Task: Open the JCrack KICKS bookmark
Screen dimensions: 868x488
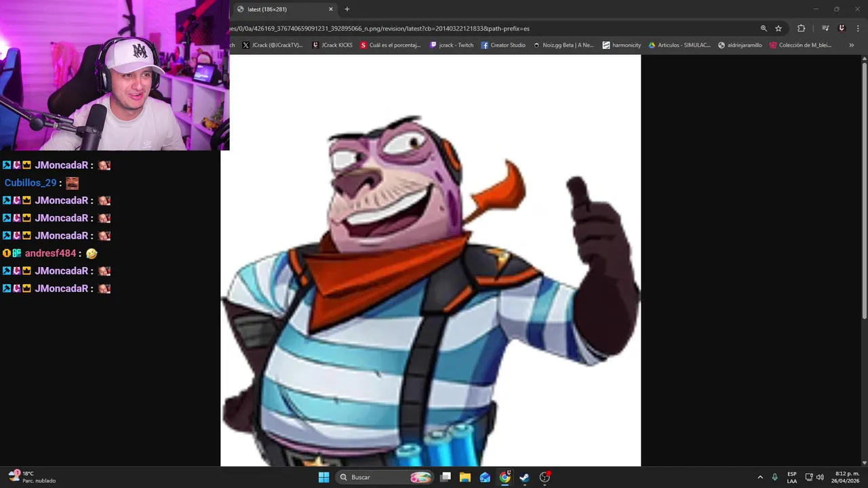Action: (332, 45)
